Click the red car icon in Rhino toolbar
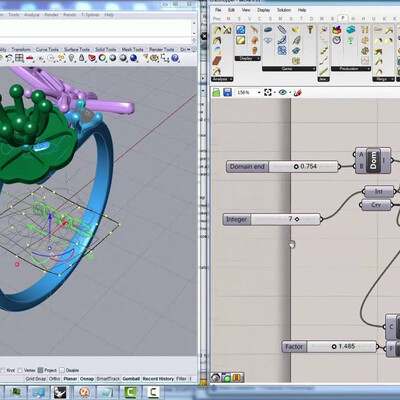400x400 pixels. tap(30, 58)
